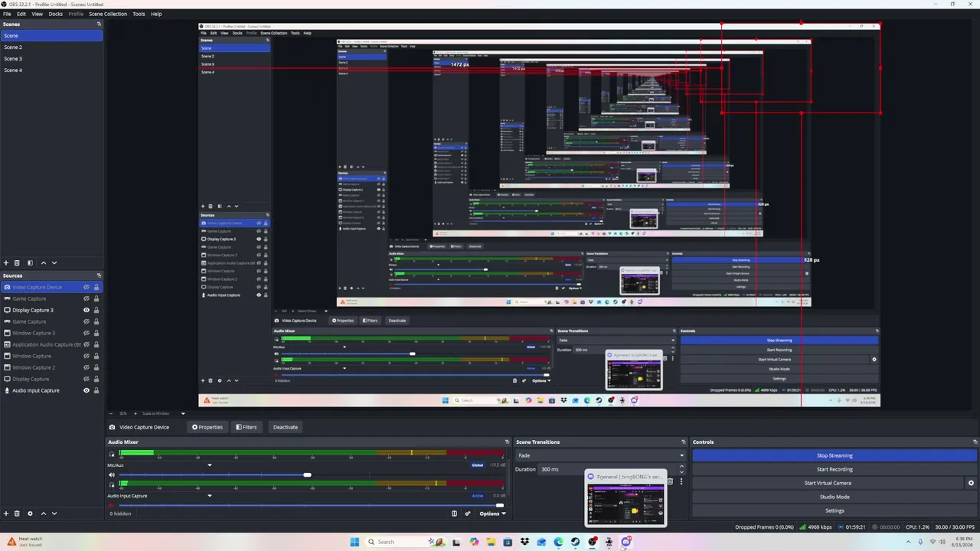This screenshot has height=551, width=980.
Task: Enable Studio Mode
Action: [835, 497]
